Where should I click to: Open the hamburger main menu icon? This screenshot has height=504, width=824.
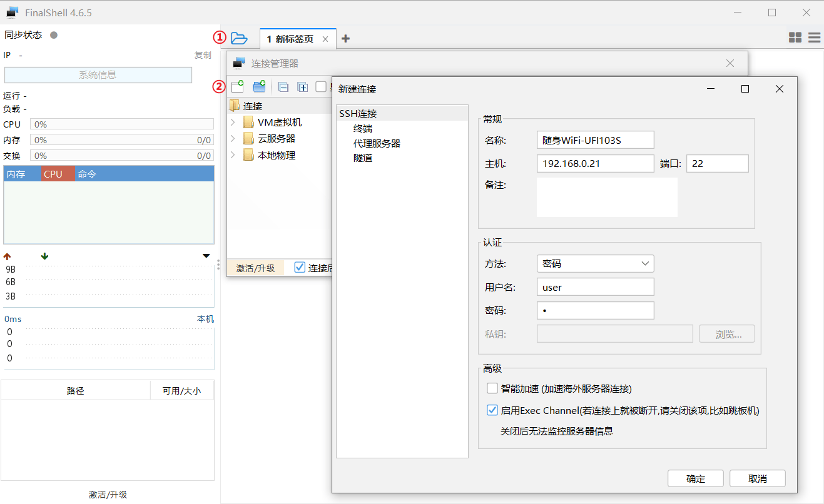(x=814, y=38)
